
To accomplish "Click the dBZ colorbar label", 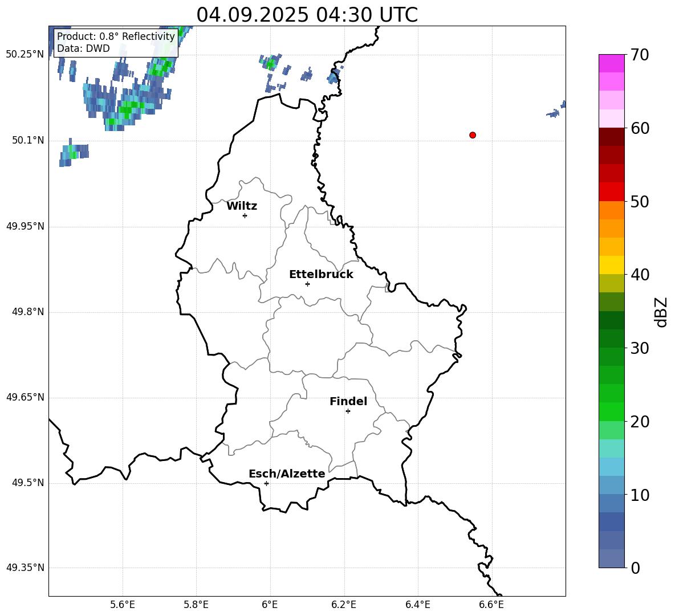I will (662, 312).
